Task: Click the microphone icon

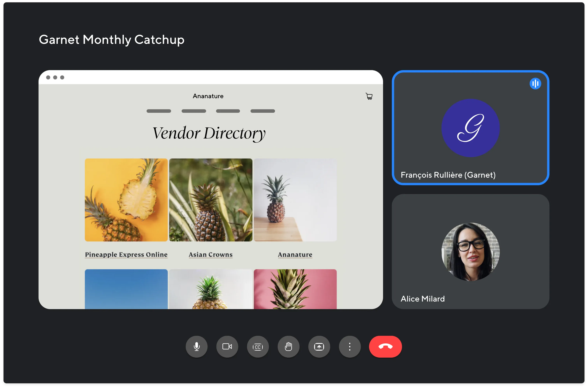Action: point(197,347)
